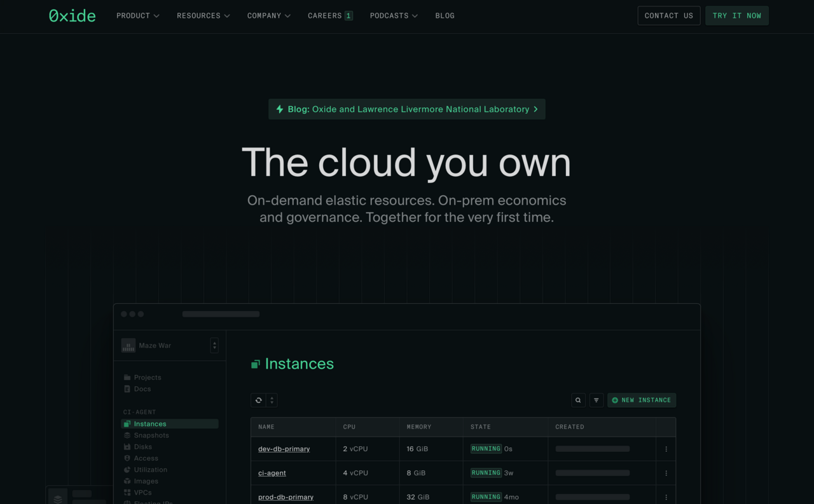Click the Maze War silo icon

pos(128,346)
